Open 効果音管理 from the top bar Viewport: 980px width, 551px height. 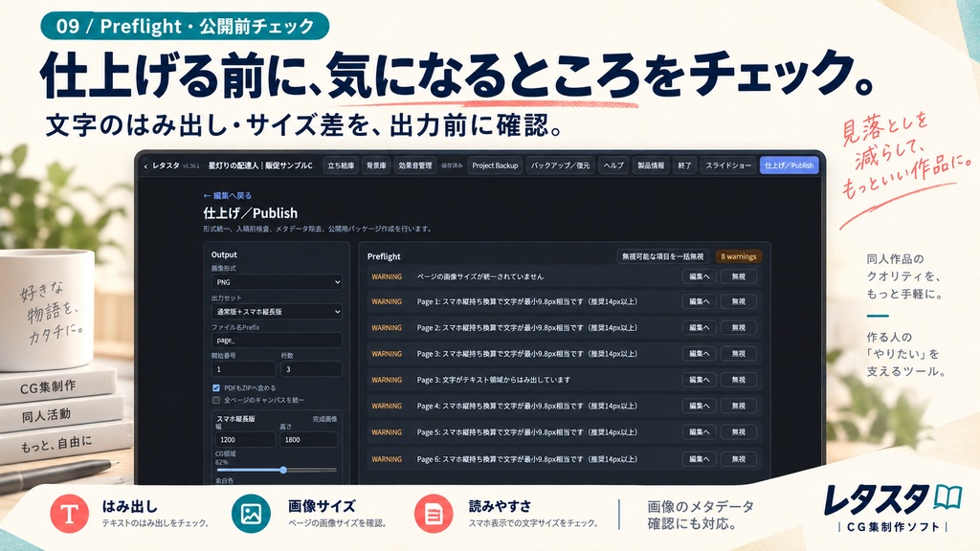[x=415, y=165]
